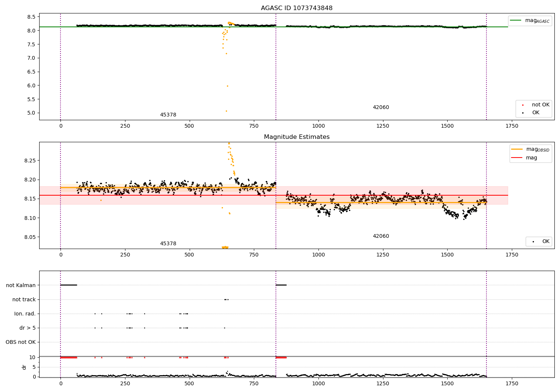Viewport: 560px width, 392px height.
Task: Click y-tick 7.5 on top plot
Action: [x=31, y=44]
